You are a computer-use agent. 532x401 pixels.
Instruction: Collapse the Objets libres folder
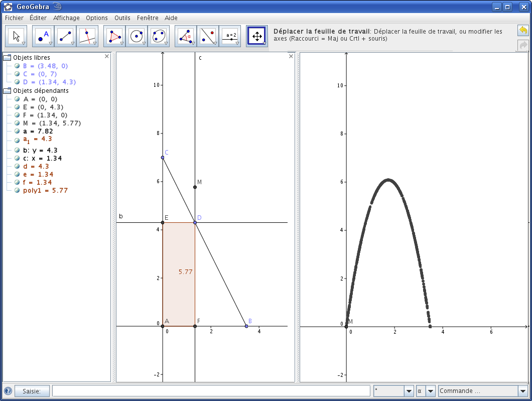[7, 58]
